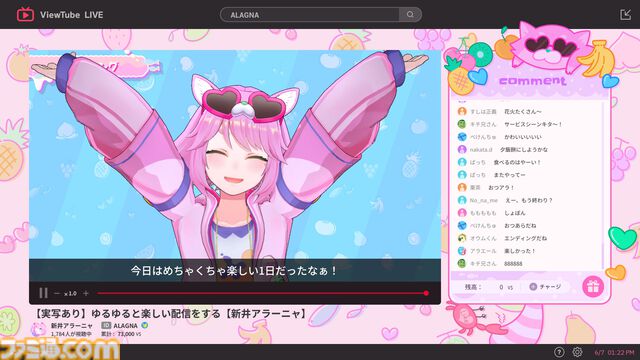
Task: Click comment text エンディングだね
Action: (525, 238)
